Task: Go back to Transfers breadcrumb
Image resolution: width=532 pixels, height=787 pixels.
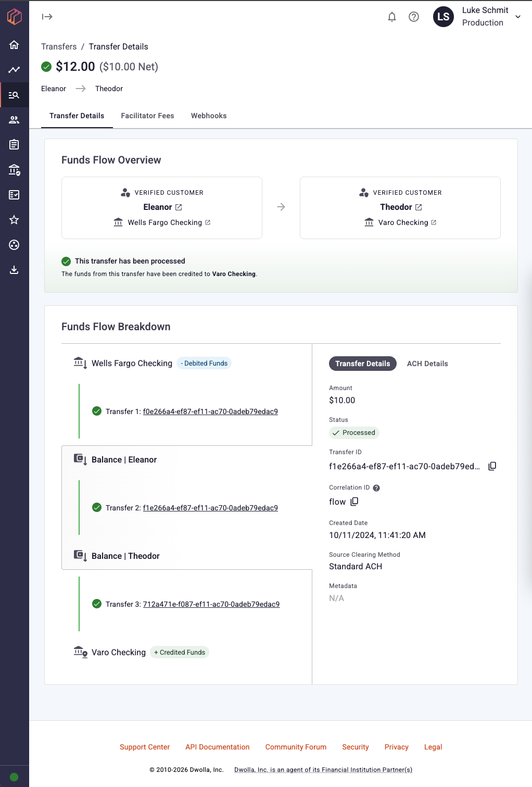Action: point(59,47)
